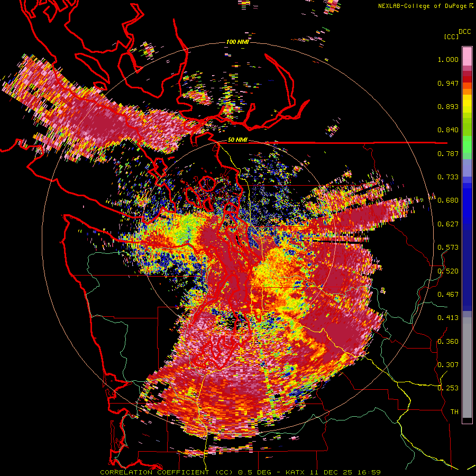The image size is (476, 476).
Task: Click the 0.253 scale value
Action: click(448, 388)
